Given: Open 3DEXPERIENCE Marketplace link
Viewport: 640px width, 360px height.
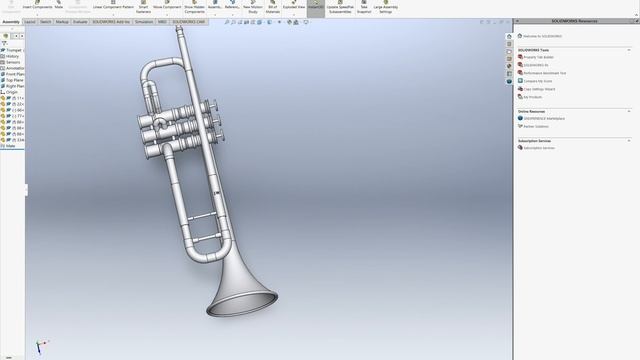Looking at the screenshot, I should (x=544, y=118).
